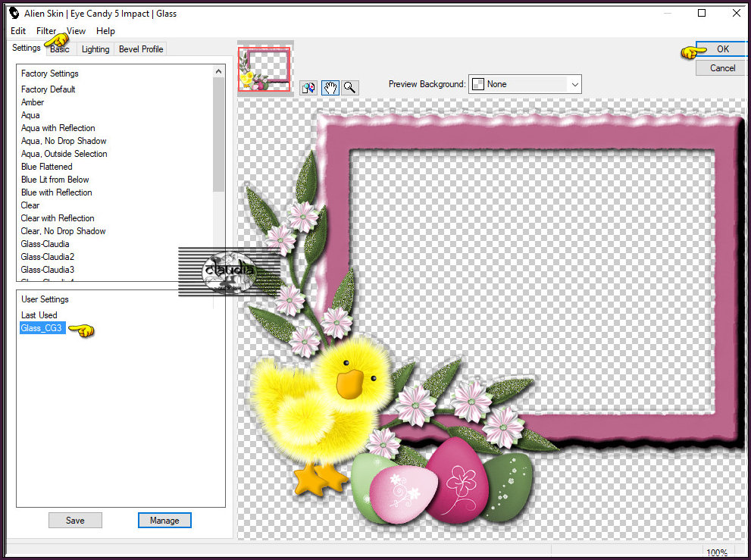Select the Blue Flattened preset
The width and height of the screenshot is (751, 560).
pyautogui.click(x=47, y=167)
